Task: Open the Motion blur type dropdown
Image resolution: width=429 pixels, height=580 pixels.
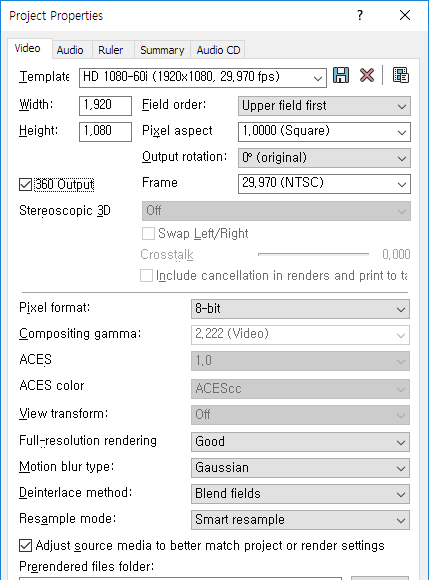Action: [300, 468]
